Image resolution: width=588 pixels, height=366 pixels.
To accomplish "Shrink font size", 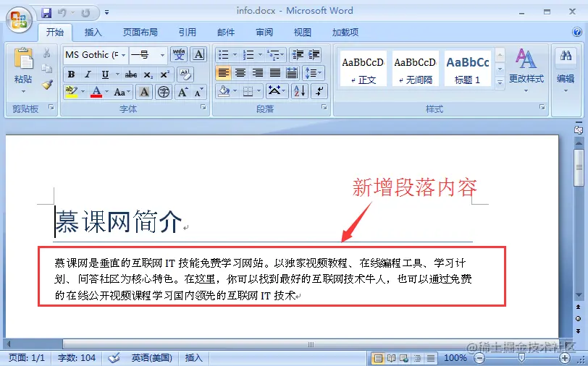I will pos(199,92).
